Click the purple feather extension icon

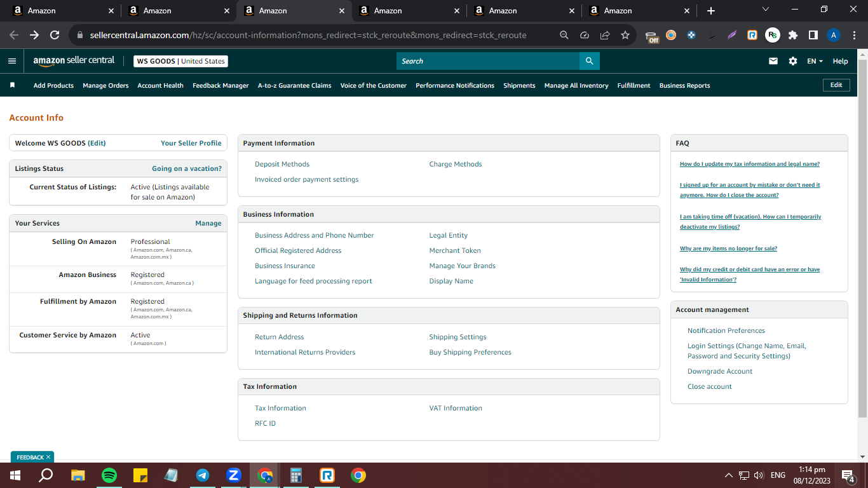(732, 35)
